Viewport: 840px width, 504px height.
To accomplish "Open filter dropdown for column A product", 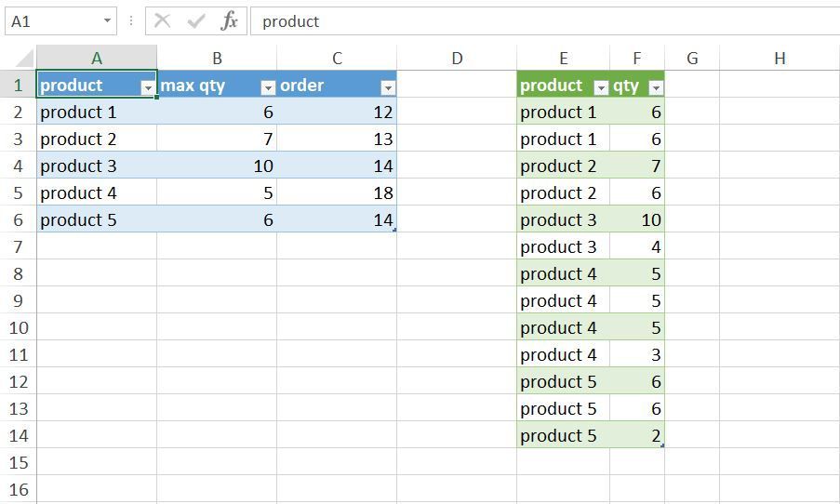I will (x=147, y=87).
